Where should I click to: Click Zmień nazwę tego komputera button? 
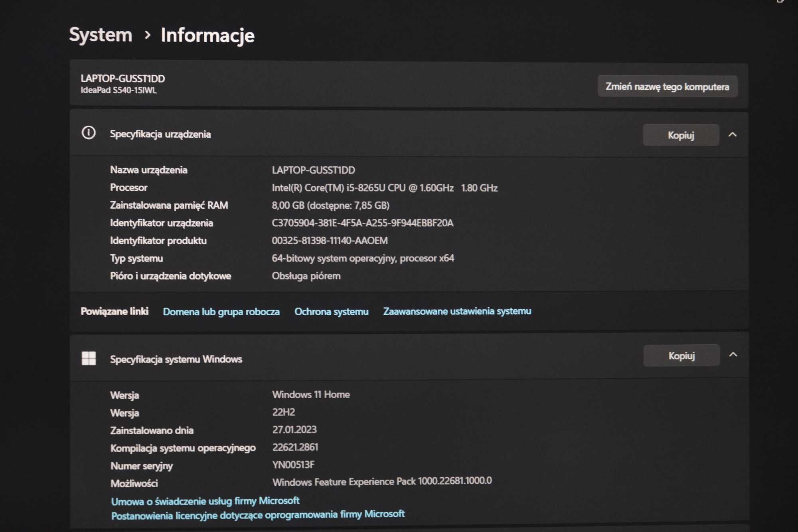(668, 87)
